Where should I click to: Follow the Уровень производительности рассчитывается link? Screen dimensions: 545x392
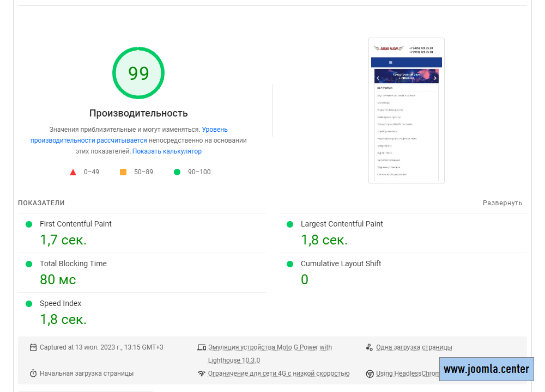[x=88, y=140]
